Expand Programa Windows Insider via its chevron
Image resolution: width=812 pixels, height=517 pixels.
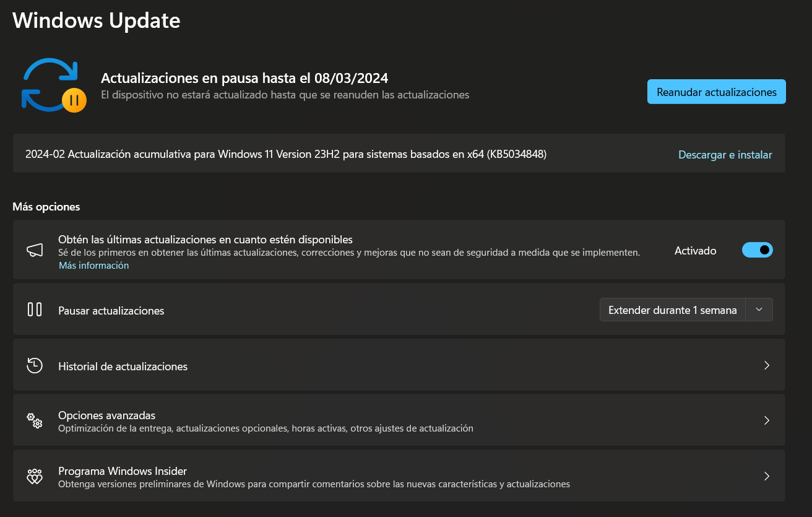(x=767, y=476)
